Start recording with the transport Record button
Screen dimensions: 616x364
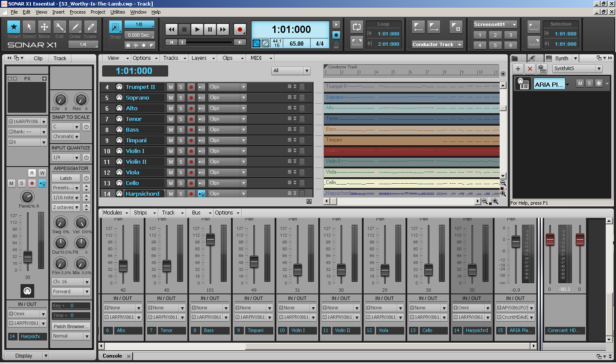point(240,29)
